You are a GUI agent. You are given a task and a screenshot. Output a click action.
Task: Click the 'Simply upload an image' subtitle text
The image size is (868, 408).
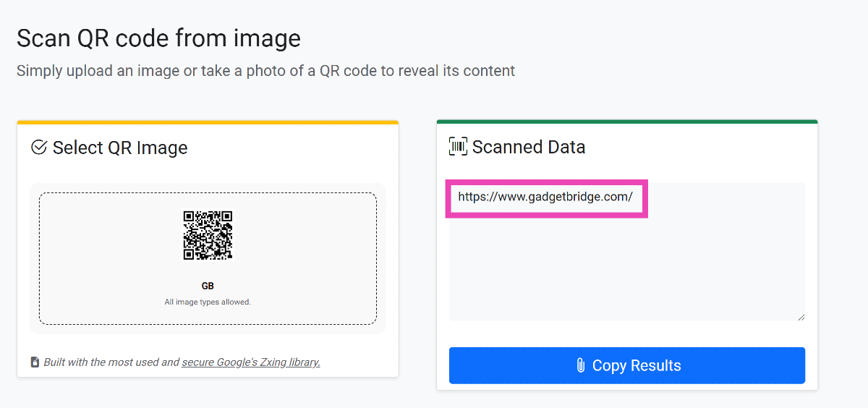265,71
